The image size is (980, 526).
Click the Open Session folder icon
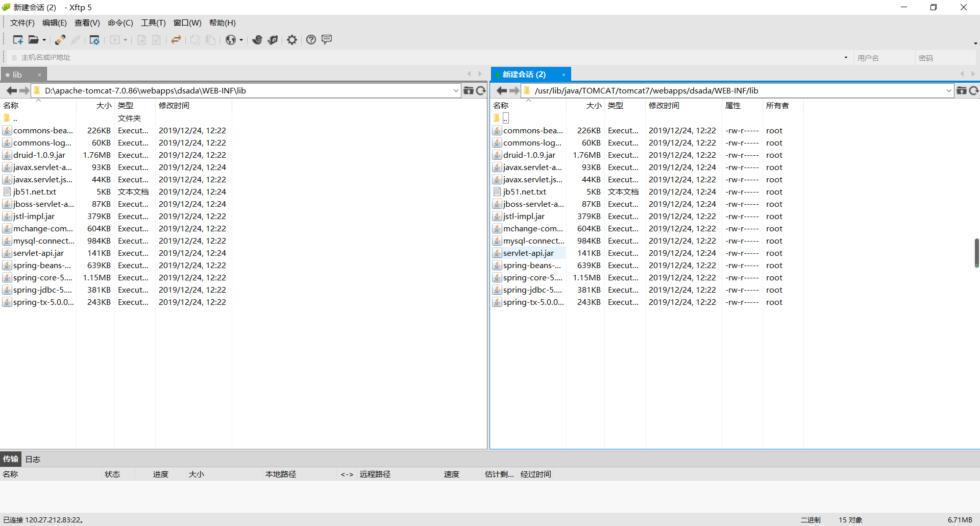coord(33,40)
